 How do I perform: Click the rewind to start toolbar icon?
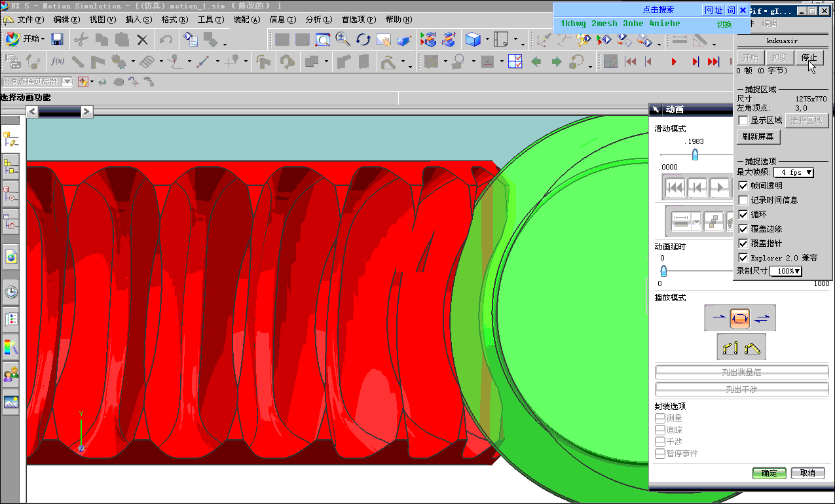[631, 62]
